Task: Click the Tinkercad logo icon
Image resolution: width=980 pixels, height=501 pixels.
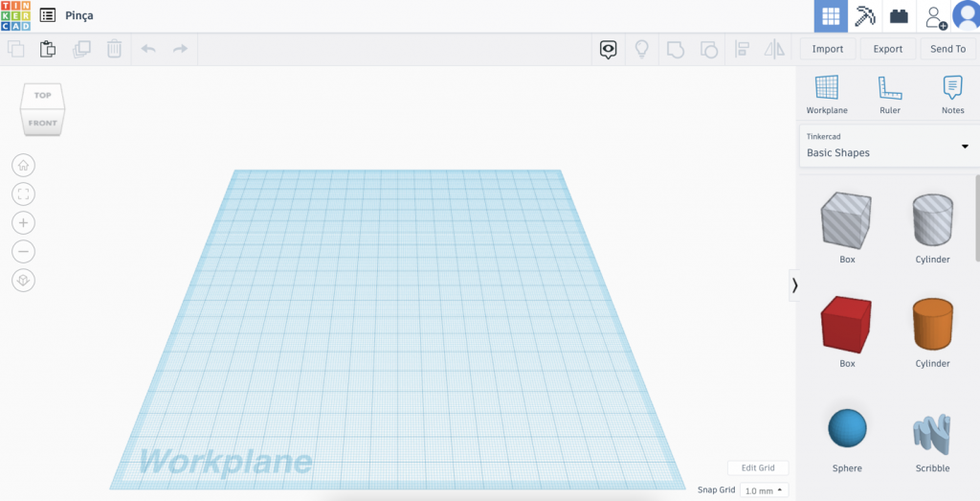Action: [x=15, y=16]
